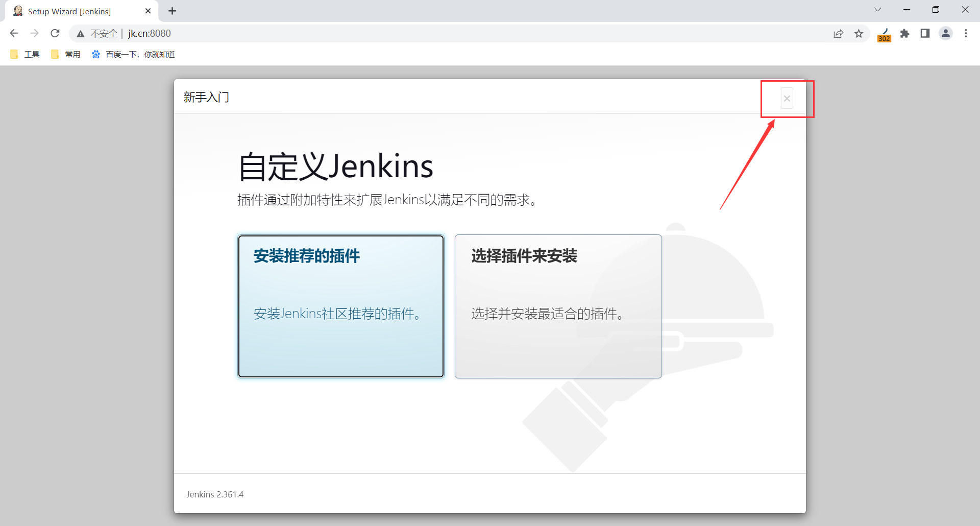Screen dimensions: 980x526
Task: Minimize the browser window
Action: tap(907, 10)
